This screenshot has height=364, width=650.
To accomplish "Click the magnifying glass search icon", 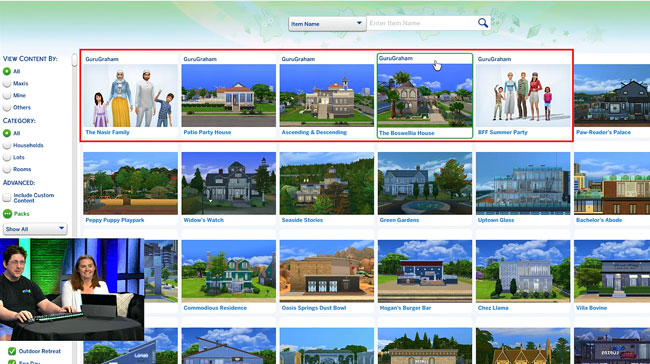I will pyautogui.click(x=483, y=23).
